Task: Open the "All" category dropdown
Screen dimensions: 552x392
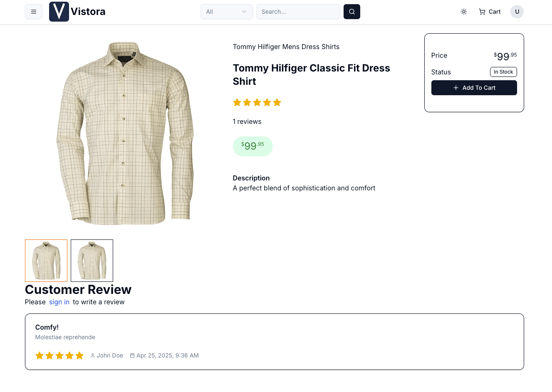Action: pos(226,12)
